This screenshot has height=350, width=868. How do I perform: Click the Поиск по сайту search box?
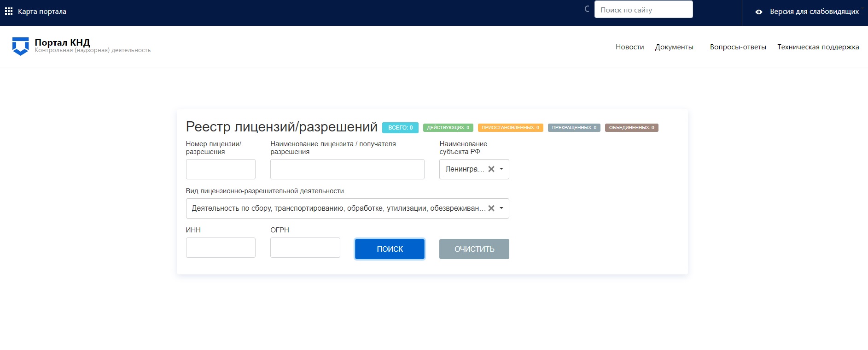[643, 10]
